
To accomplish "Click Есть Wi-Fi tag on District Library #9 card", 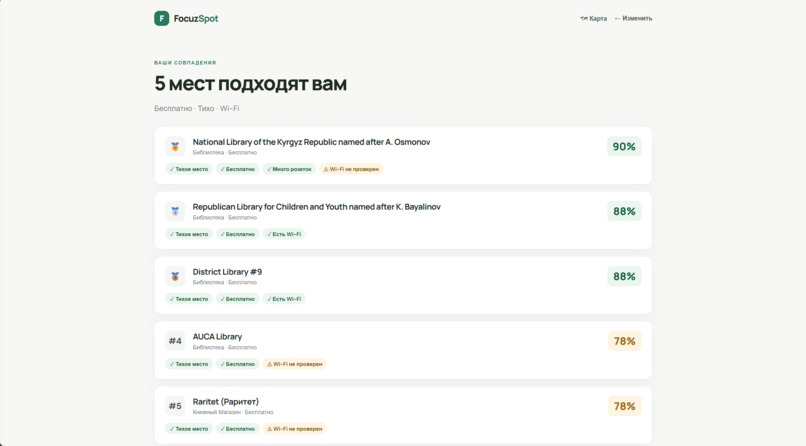I will click(284, 299).
